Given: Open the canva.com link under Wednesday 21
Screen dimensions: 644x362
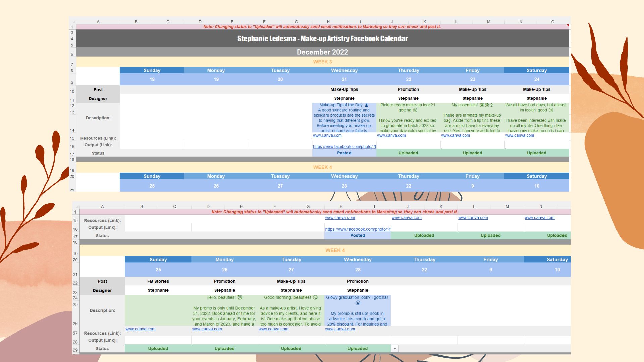Looking at the screenshot, I should [327, 136].
